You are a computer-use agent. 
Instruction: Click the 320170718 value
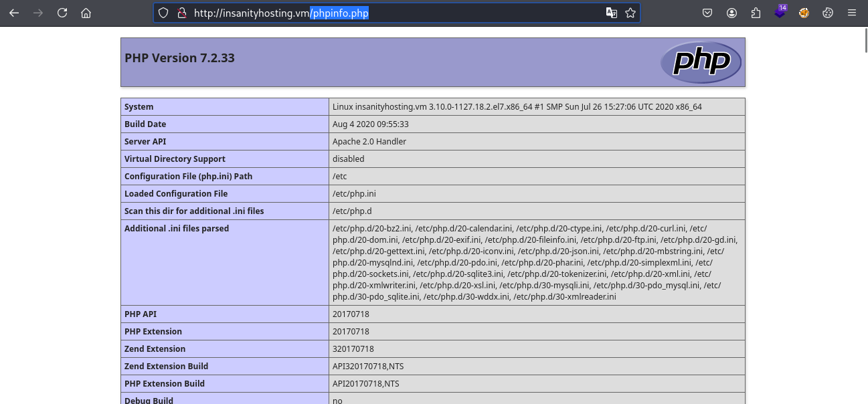click(353, 349)
